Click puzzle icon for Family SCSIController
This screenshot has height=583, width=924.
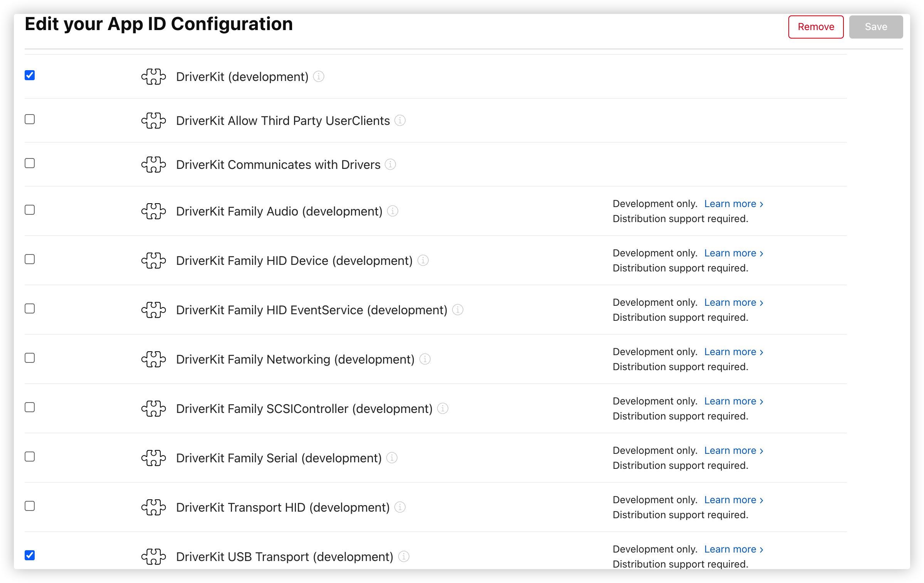[153, 408]
